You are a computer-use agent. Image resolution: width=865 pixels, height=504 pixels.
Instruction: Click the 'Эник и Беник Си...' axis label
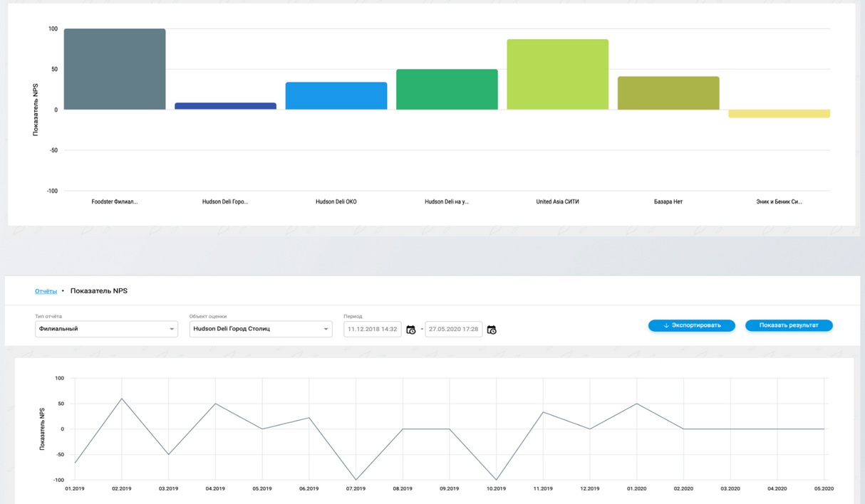click(x=779, y=202)
